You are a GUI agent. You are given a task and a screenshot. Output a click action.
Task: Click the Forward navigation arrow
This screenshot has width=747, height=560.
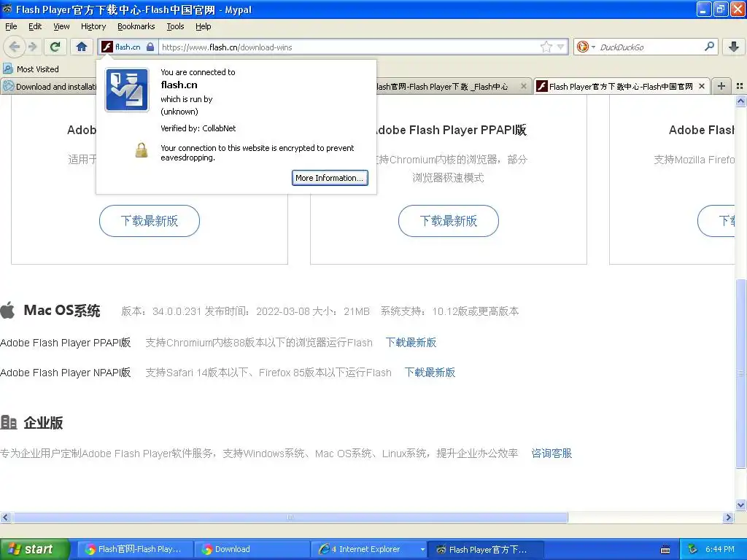tap(32, 47)
